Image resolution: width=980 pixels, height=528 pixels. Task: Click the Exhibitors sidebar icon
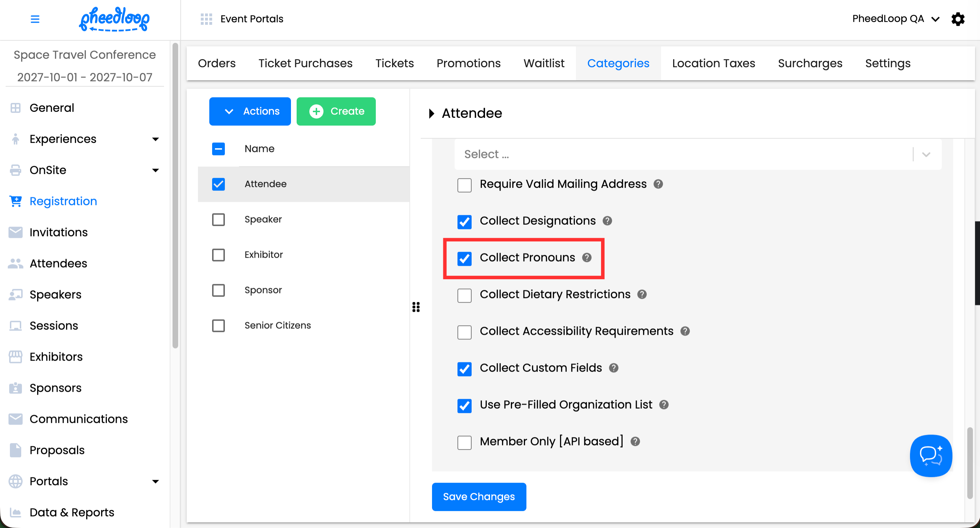click(15, 357)
